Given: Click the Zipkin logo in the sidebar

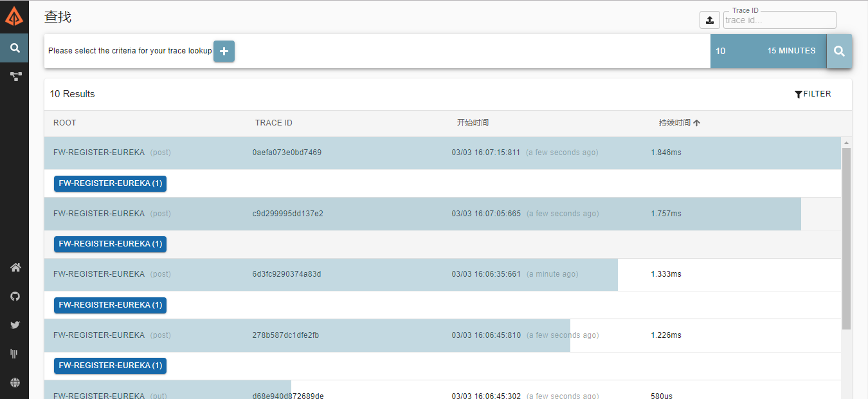Looking at the screenshot, I should (14, 15).
